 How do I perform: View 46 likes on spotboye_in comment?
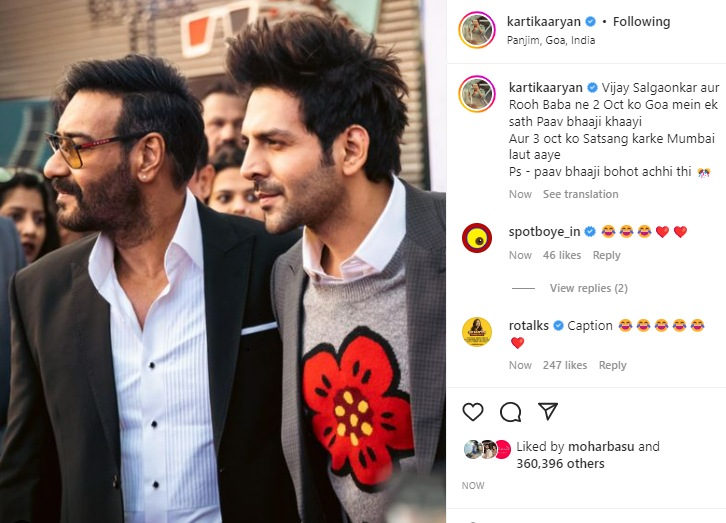click(562, 255)
